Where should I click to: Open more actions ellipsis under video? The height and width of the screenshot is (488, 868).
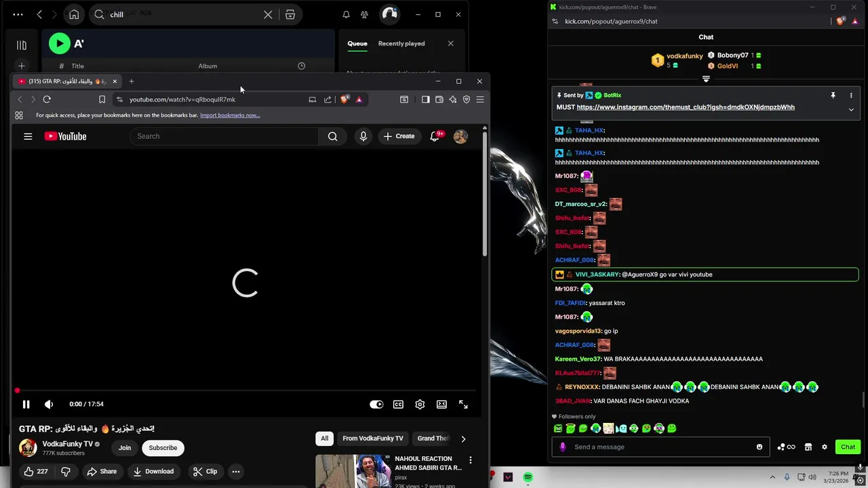coord(236,471)
